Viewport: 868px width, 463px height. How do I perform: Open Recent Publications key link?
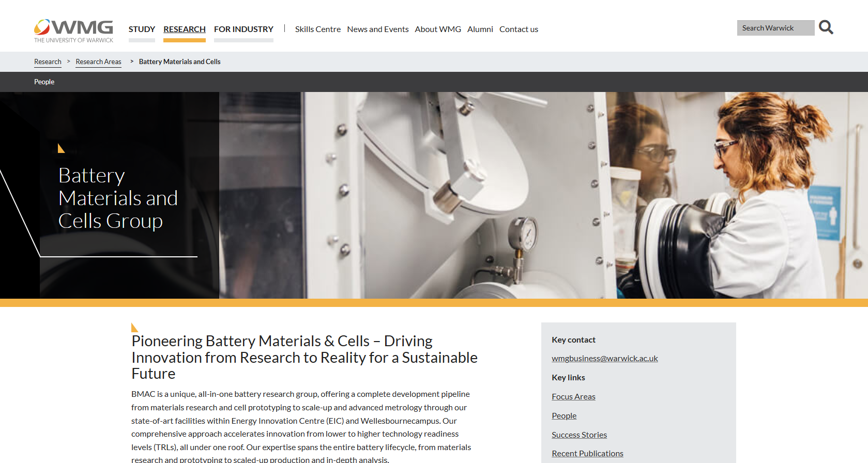coord(587,453)
